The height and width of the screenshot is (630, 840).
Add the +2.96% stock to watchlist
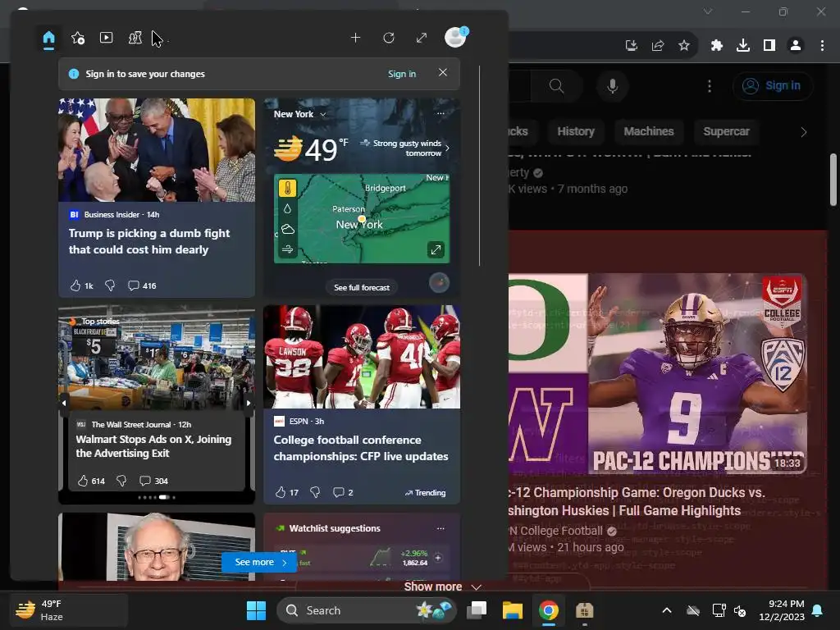[x=438, y=558]
